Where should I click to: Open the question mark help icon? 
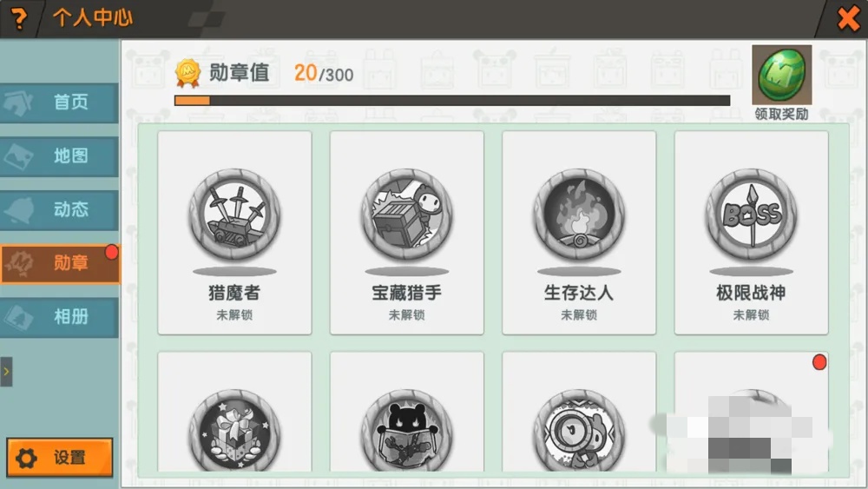click(x=19, y=17)
